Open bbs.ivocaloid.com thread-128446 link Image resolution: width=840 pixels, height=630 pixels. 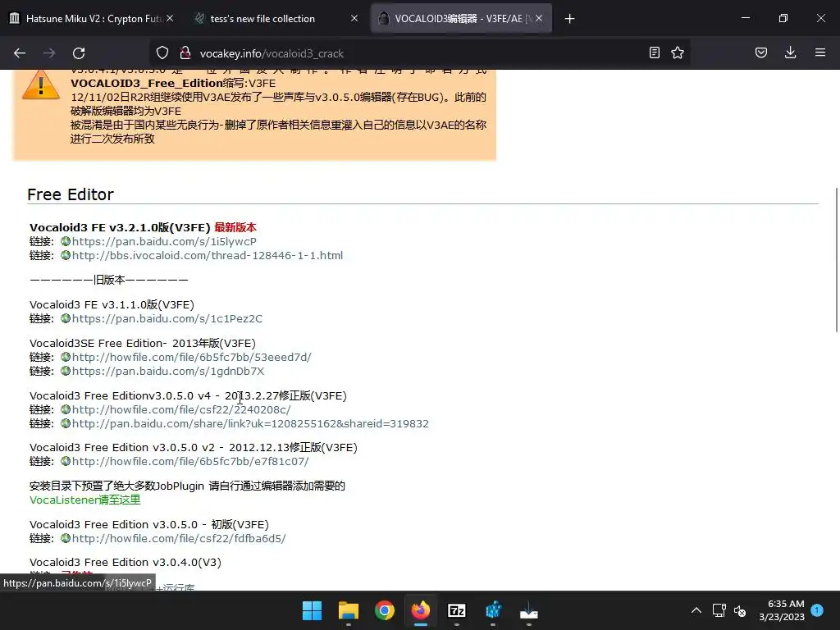[208, 256]
